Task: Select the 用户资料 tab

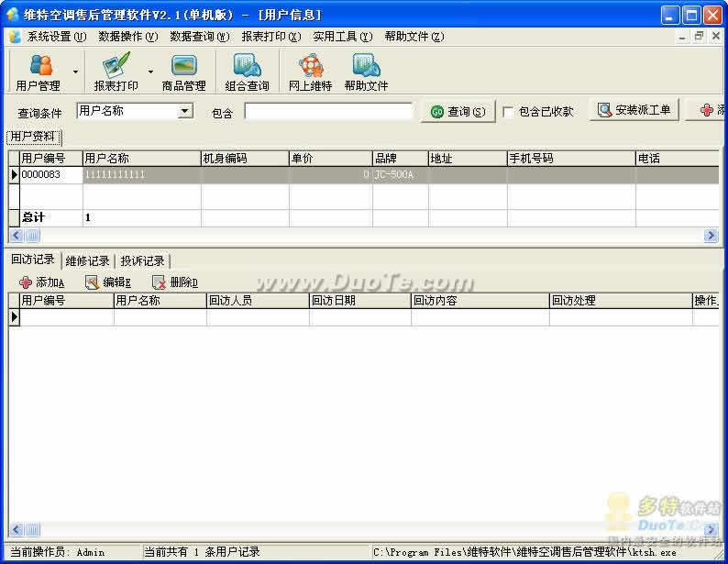Action: [x=33, y=137]
